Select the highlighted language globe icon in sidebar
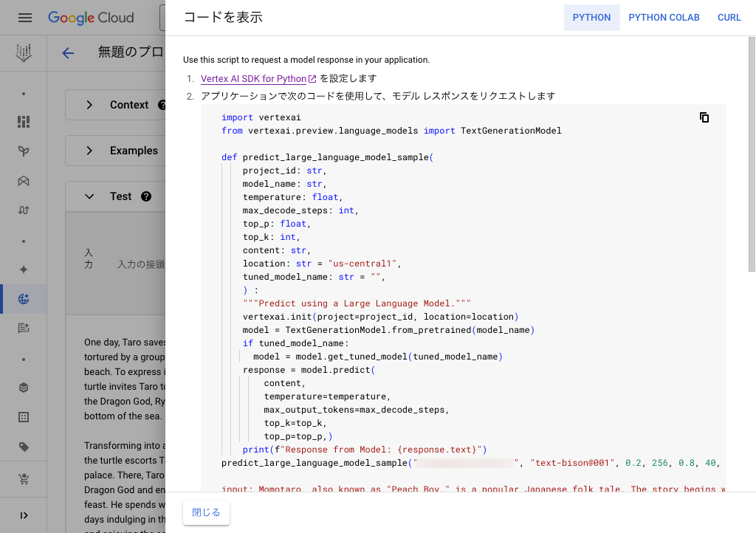This screenshot has width=756, height=533. point(24,299)
